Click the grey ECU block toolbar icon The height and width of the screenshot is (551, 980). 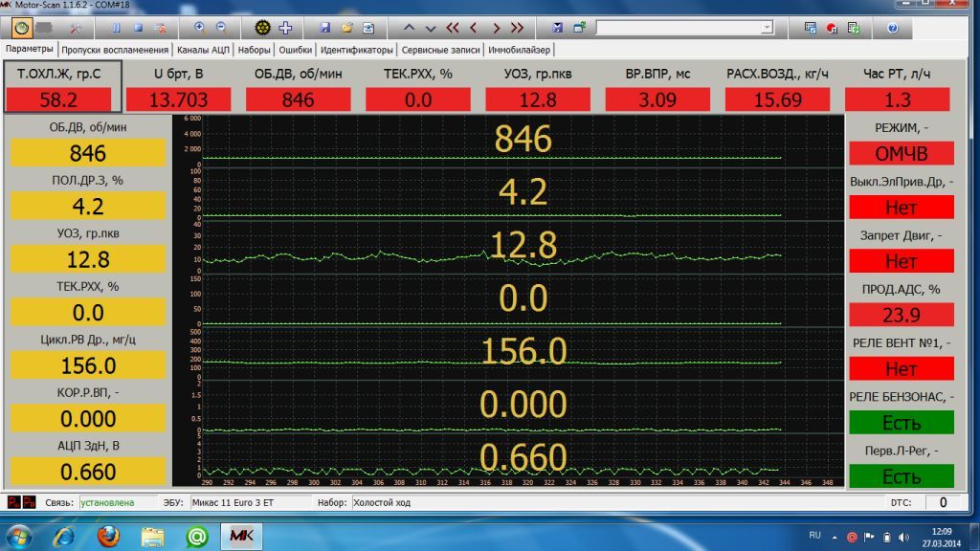[x=44, y=28]
